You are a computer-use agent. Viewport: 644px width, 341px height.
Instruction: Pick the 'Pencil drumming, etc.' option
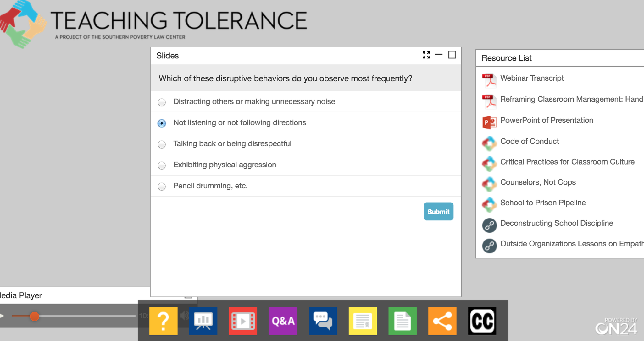click(162, 186)
